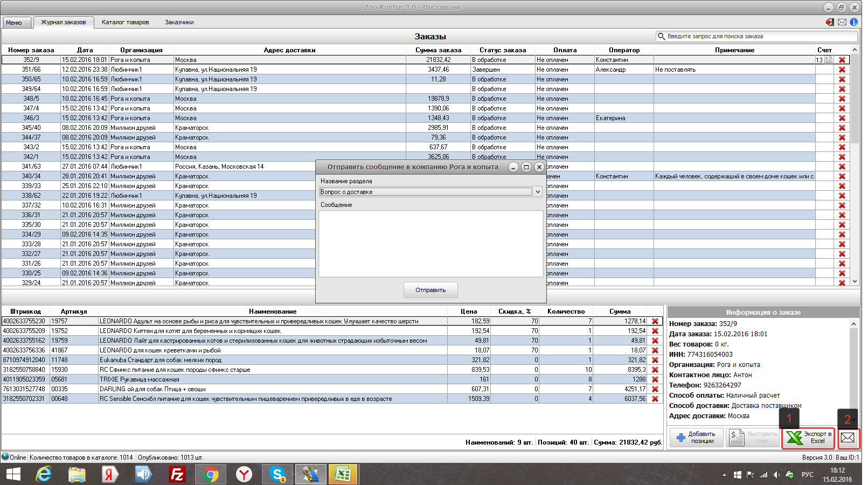Click the system tray volume icon
The width and height of the screenshot is (868, 485).
tap(776, 475)
